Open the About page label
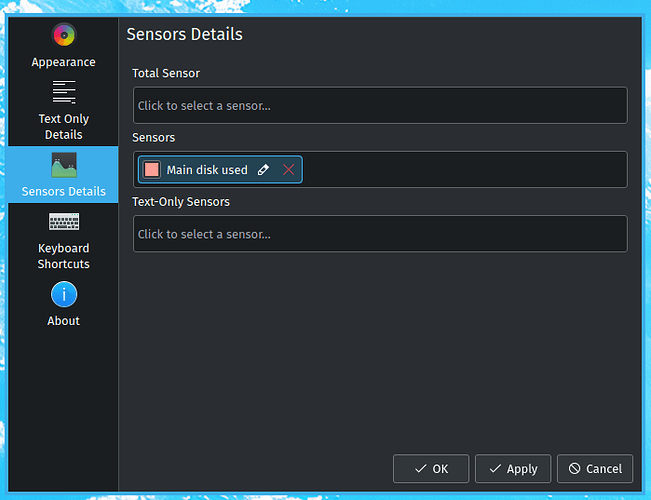The image size is (651, 500). pos(64,321)
